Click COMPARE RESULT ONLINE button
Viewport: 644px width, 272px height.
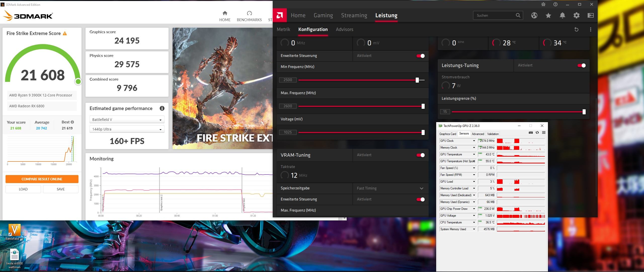(42, 179)
